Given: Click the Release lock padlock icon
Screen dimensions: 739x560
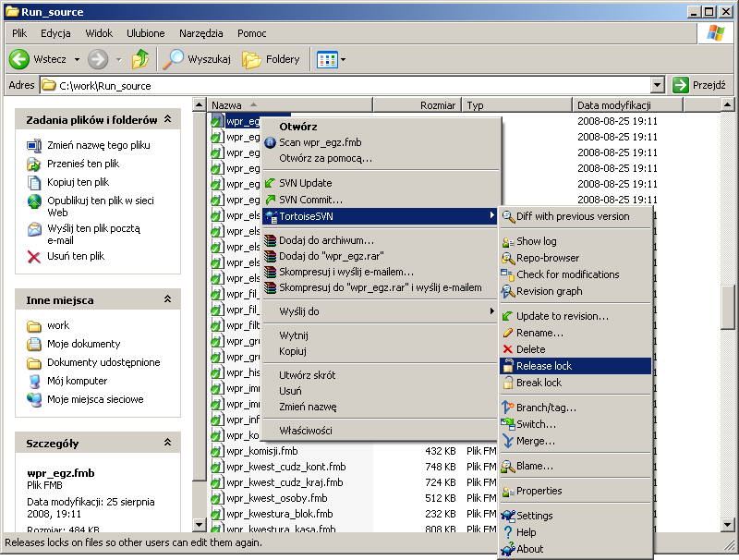Looking at the screenshot, I should coord(508,366).
